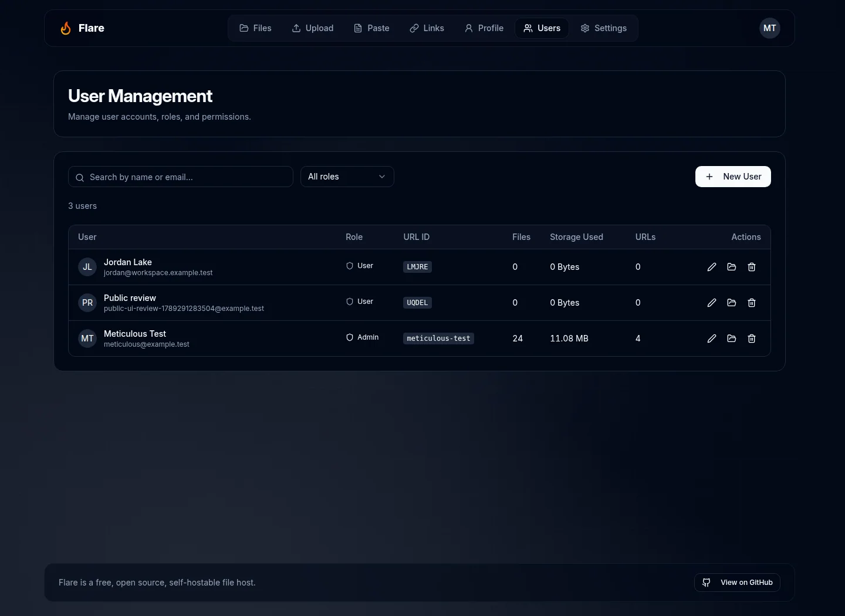Open the Settings tab
Screen dimensions: 845x616
point(604,28)
